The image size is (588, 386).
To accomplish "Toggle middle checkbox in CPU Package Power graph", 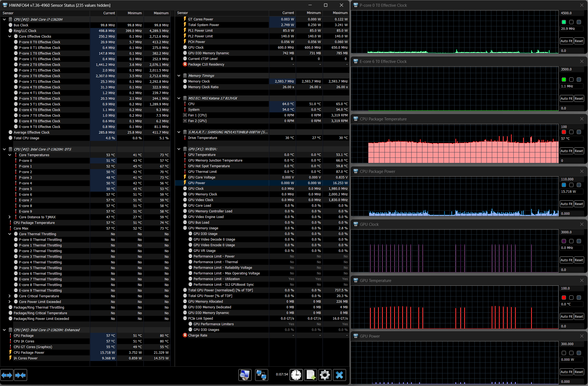I will (x=571, y=185).
